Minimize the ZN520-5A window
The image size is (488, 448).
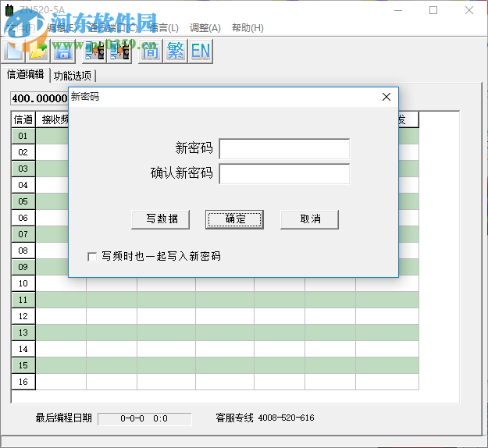(x=398, y=10)
